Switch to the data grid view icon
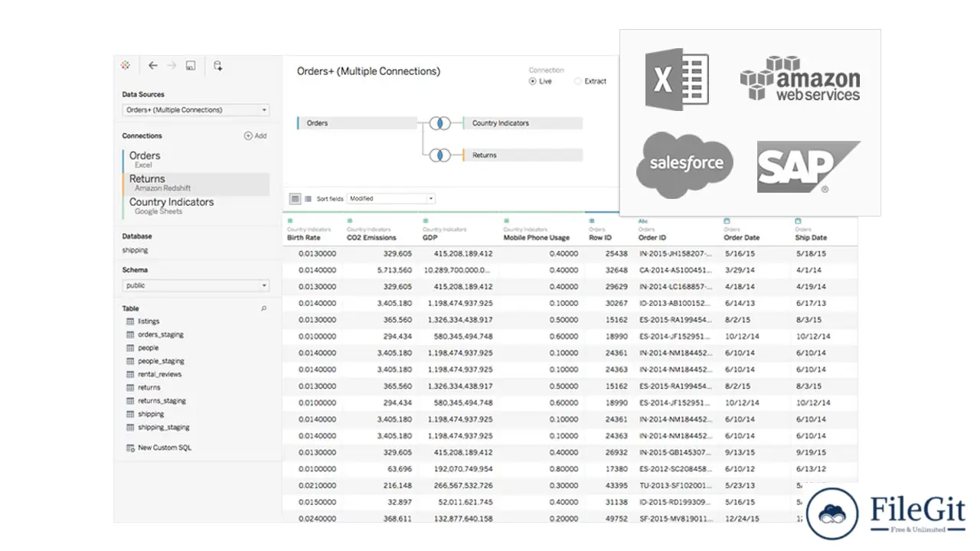 tap(295, 198)
